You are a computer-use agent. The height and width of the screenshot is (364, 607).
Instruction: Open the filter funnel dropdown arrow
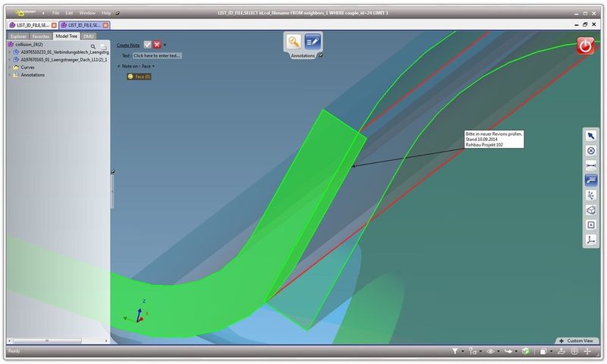(x=463, y=352)
